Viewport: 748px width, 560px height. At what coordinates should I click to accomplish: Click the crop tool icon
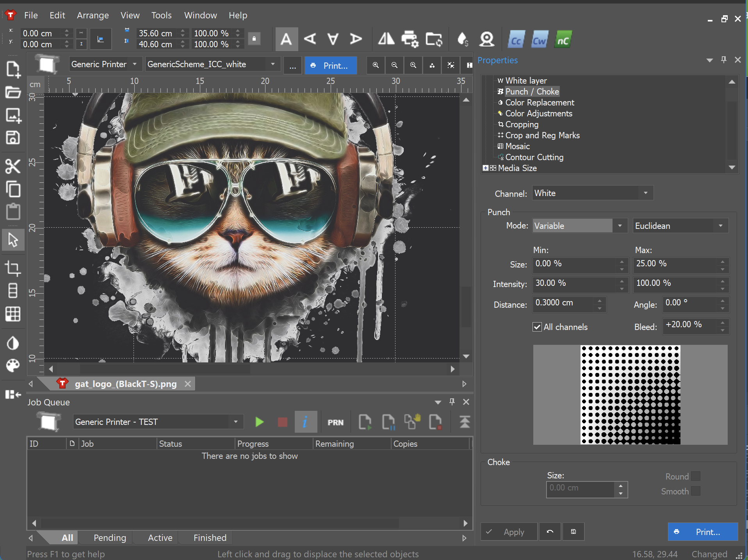click(x=13, y=269)
